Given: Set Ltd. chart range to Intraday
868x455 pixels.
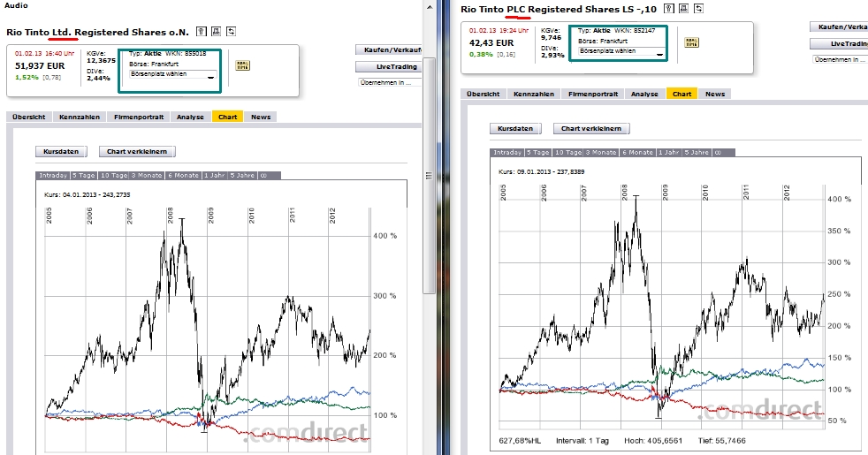Looking at the screenshot, I should tap(52, 175).
